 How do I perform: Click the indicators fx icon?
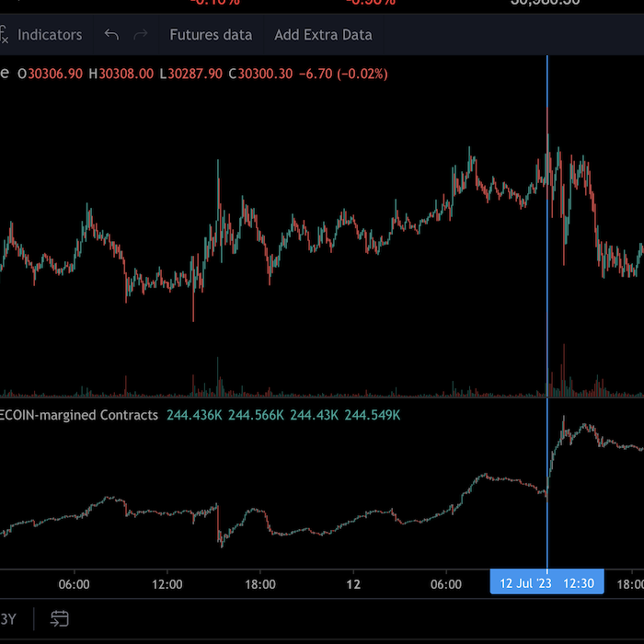coord(5,35)
